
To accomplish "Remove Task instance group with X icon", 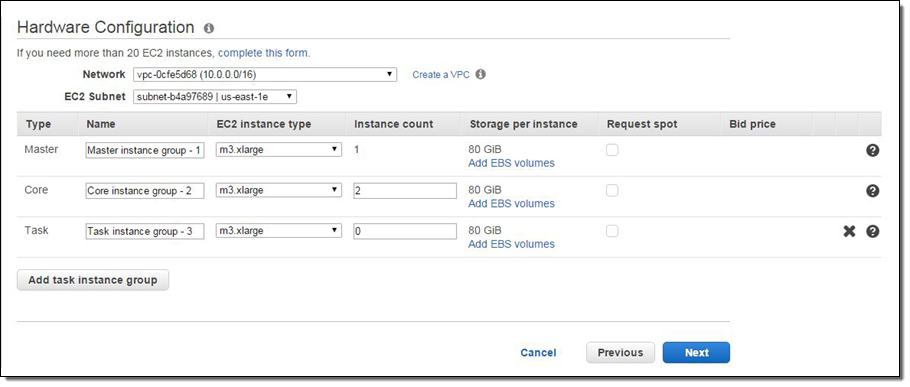I will tap(850, 232).
